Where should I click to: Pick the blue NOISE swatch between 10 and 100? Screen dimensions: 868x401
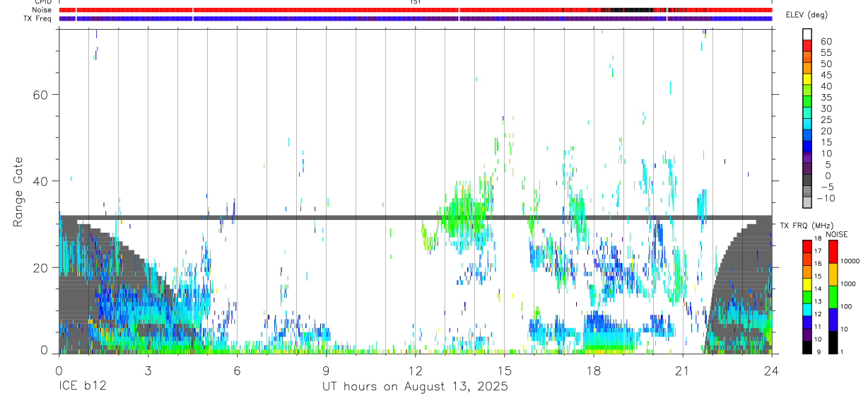(833, 320)
